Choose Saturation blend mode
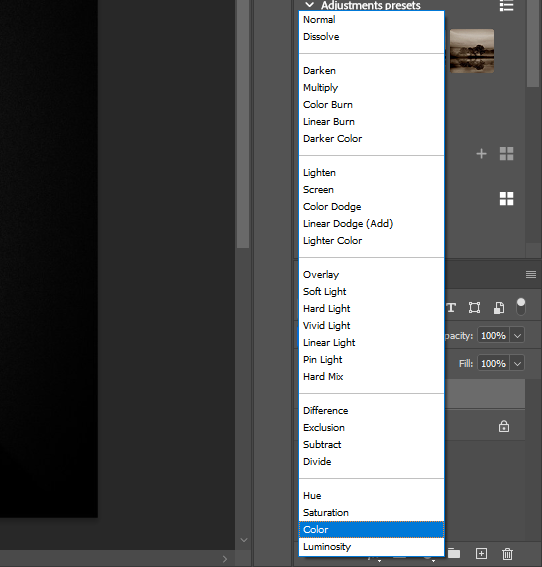This screenshot has height=567, width=542. coord(371,512)
